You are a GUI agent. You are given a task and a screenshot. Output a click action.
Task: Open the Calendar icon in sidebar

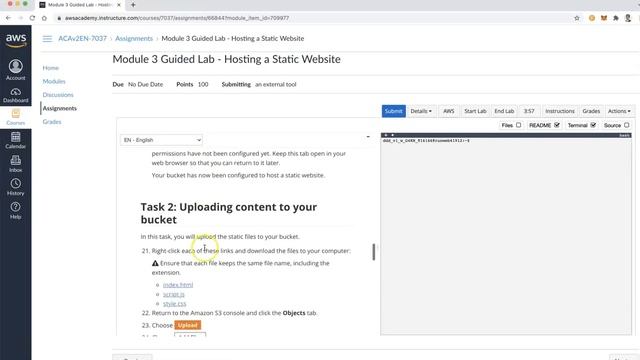[16, 140]
